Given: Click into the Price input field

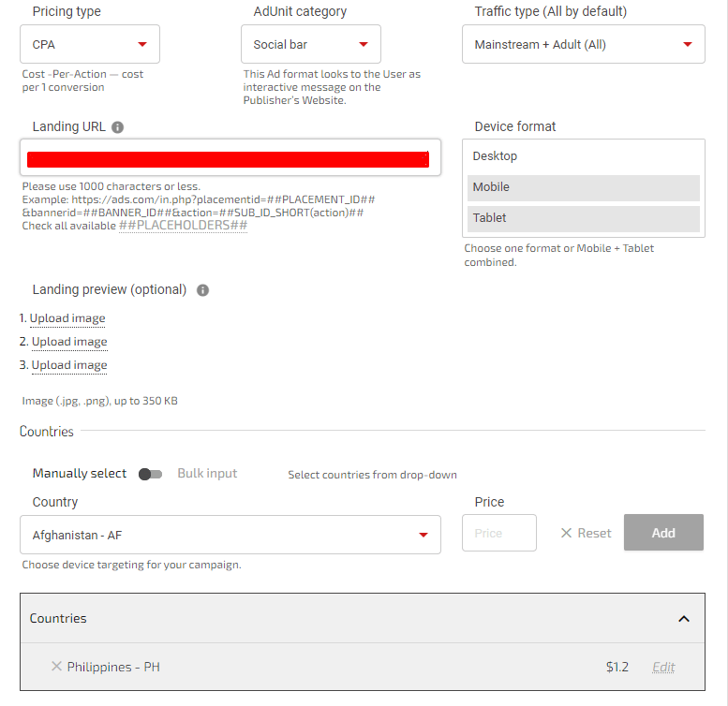Looking at the screenshot, I should pyautogui.click(x=499, y=533).
